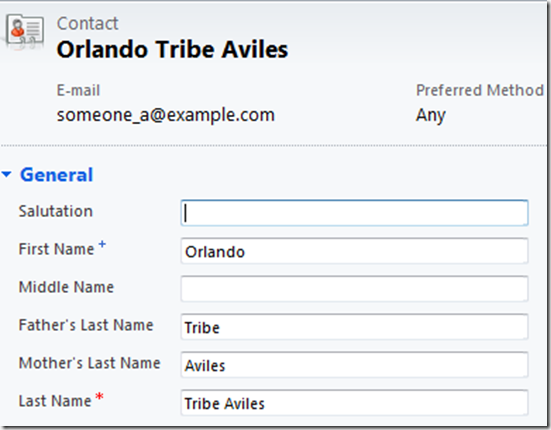Click the Preferred Method header label

(x=480, y=90)
